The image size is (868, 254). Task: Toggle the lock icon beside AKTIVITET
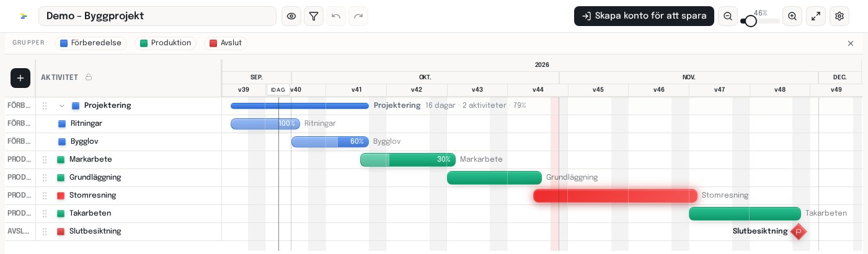(89, 77)
